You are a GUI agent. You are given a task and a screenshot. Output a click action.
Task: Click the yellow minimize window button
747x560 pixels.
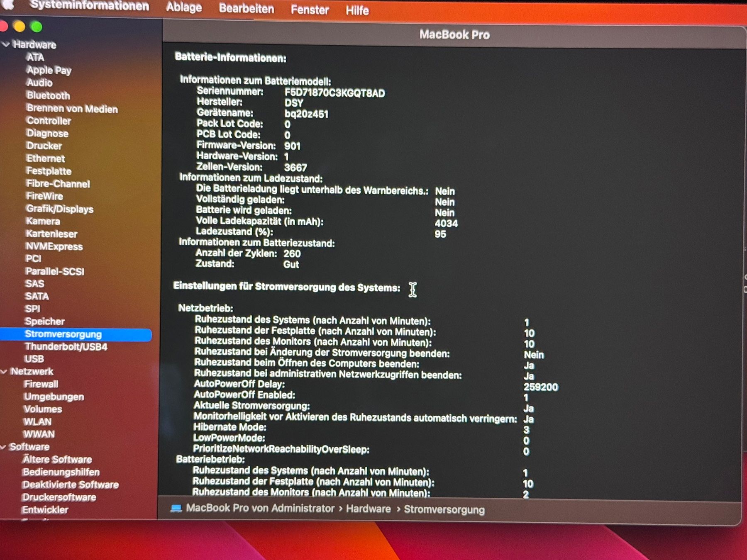[x=19, y=27]
